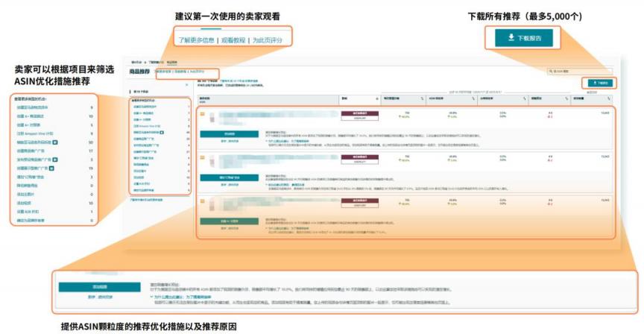Click the small 下载报告 button in the dashboard
This screenshot has height=334, width=644.
[x=600, y=83]
